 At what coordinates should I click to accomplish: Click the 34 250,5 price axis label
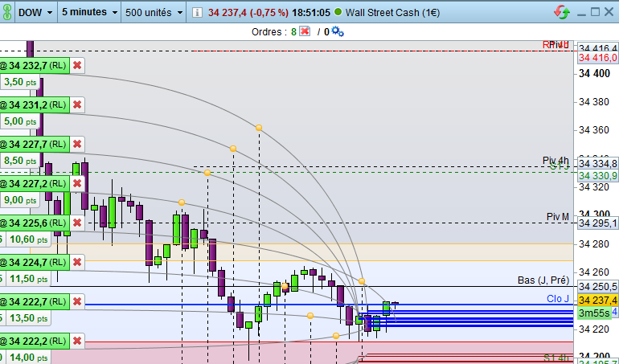[597, 286]
